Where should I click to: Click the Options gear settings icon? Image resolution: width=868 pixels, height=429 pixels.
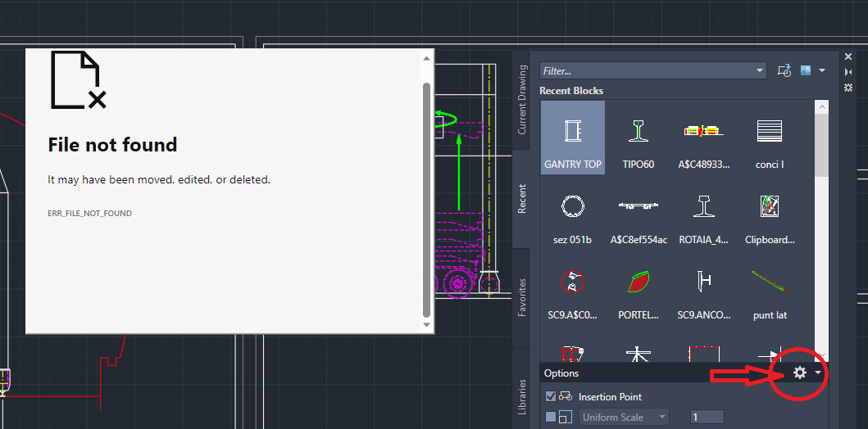pos(800,373)
